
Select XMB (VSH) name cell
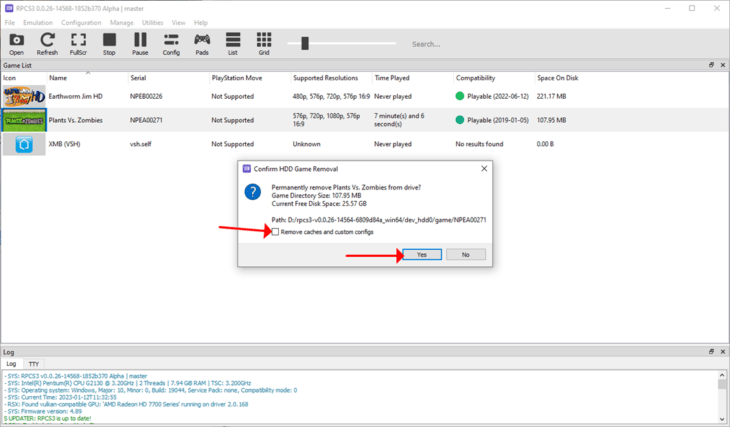(64, 144)
